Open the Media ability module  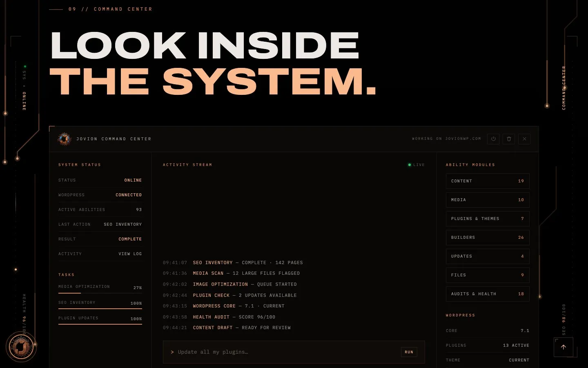pos(488,200)
